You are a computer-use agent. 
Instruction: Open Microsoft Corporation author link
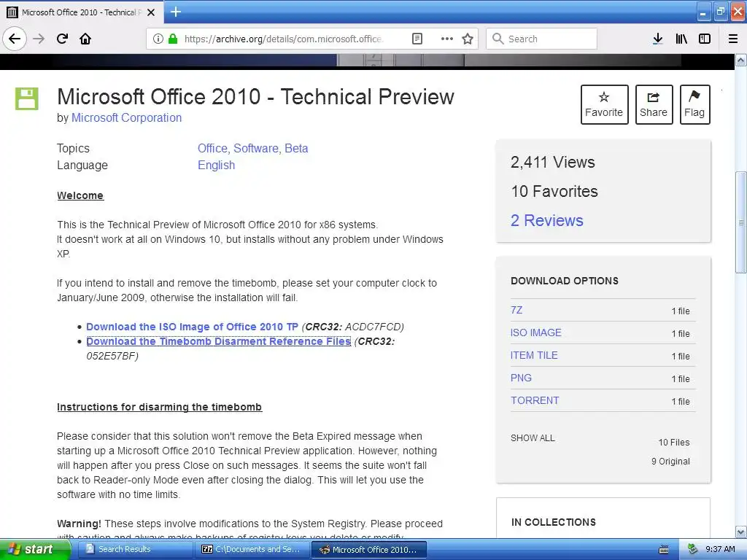pyautogui.click(x=126, y=117)
